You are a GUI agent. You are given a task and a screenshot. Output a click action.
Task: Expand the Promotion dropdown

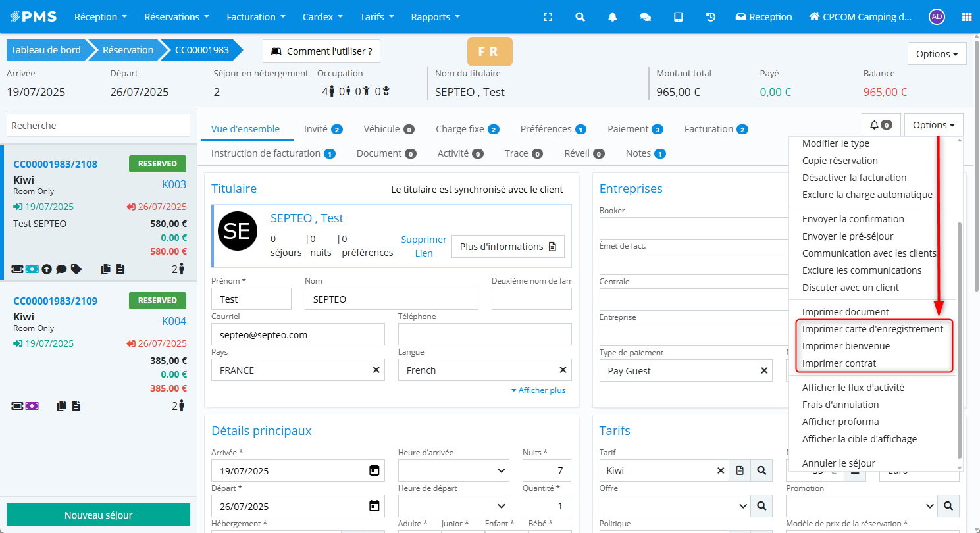tap(861, 506)
